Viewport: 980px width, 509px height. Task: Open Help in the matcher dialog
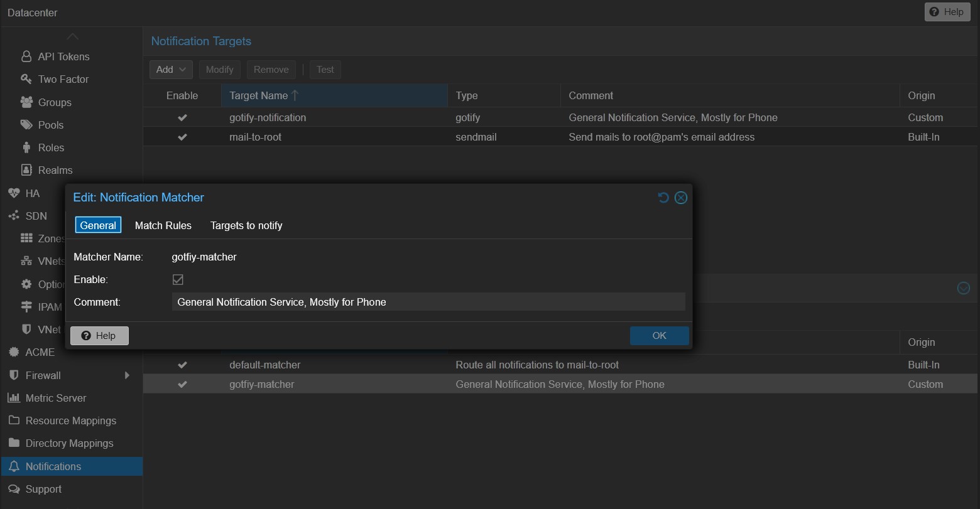tap(99, 336)
